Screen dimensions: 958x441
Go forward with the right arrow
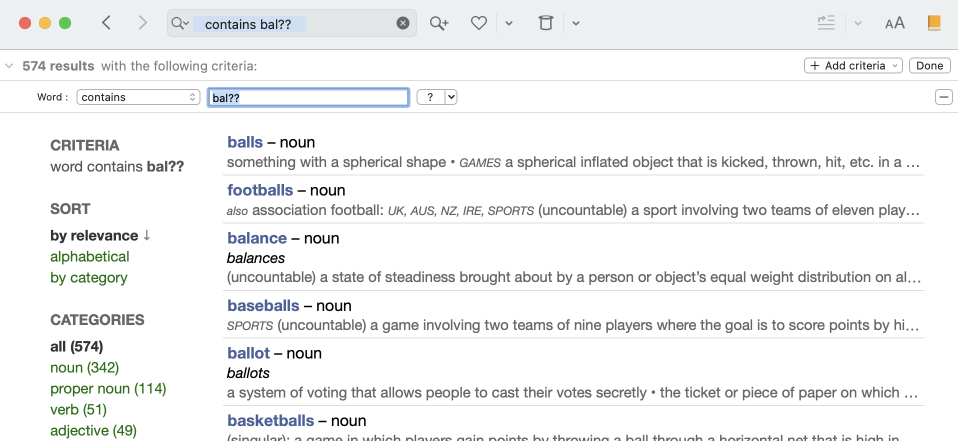click(142, 23)
